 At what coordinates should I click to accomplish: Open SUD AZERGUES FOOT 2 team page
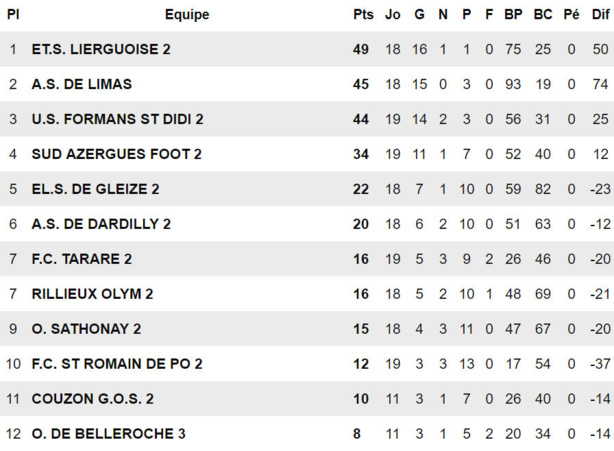click(x=116, y=154)
